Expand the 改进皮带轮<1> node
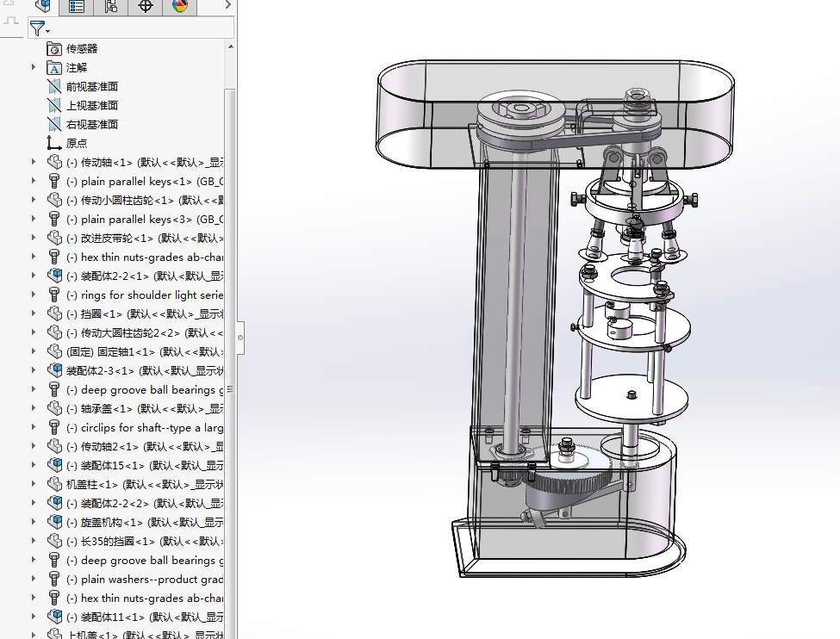 coord(34,238)
